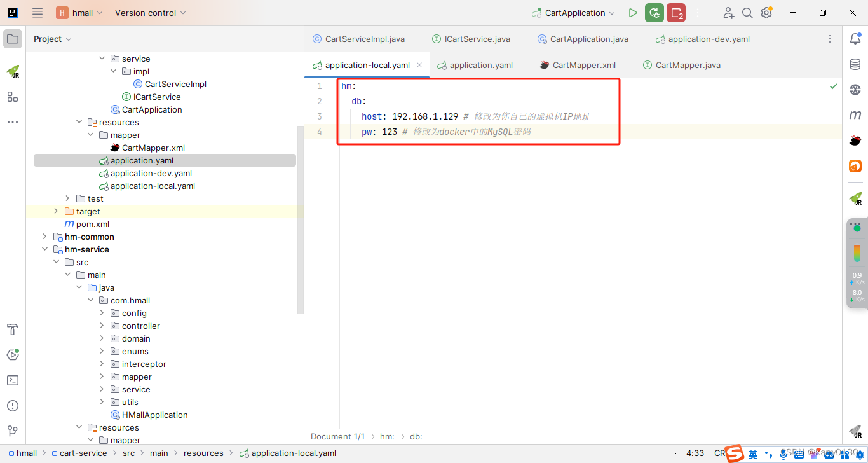868x463 pixels.
Task: Open the Build tool window hammer icon
Action: 13,329
